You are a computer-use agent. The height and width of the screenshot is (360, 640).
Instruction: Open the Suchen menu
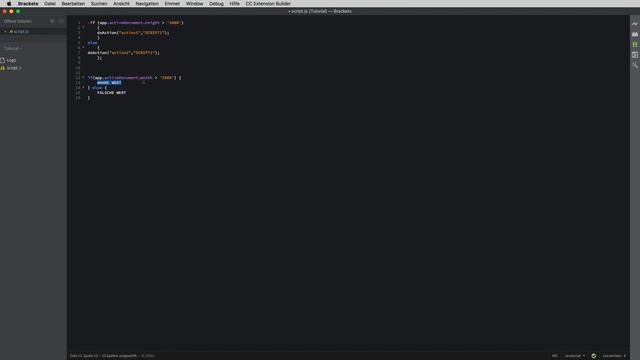point(99,4)
